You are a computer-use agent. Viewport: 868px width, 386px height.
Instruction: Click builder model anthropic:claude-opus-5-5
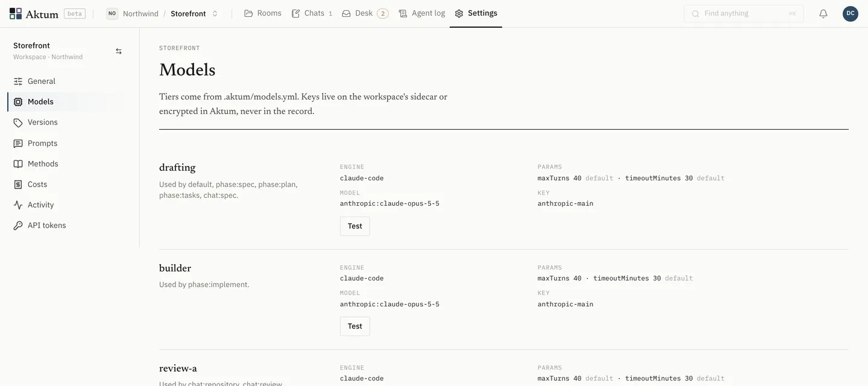click(x=389, y=305)
